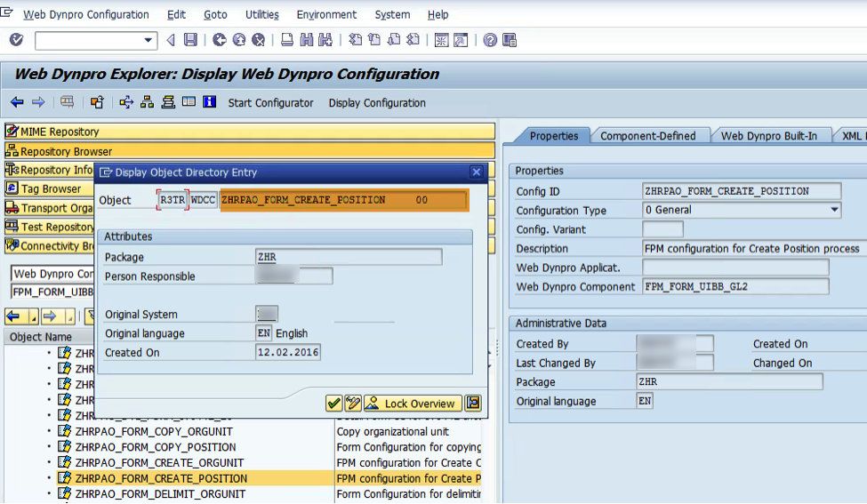The width and height of the screenshot is (867, 504).
Task: Select ZHRPAO_FORM_CREATE_POSITION in the object tree
Action: click(x=161, y=478)
